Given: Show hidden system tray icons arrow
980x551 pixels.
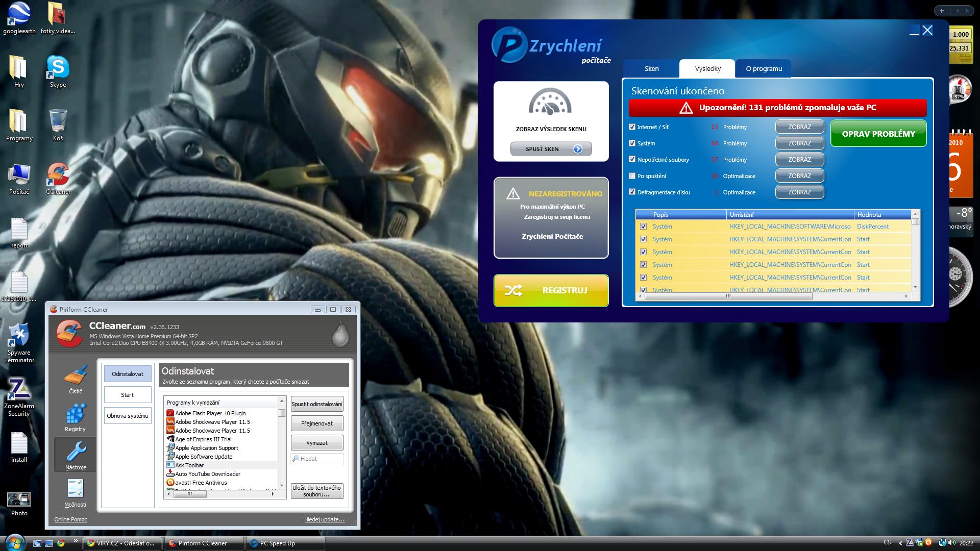Looking at the screenshot, I should tap(900, 543).
